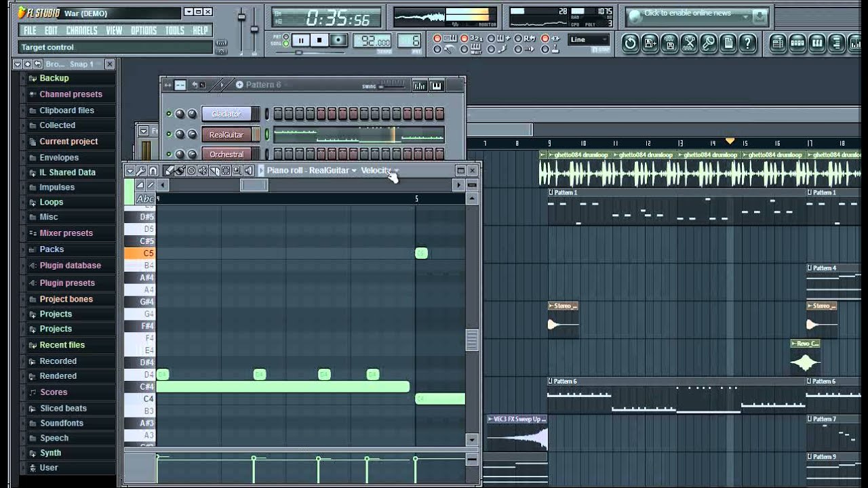Screen dimensions: 868x488
Task: Open the Piano roll - RealGuitar channel dropdown
Action: point(311,170)
